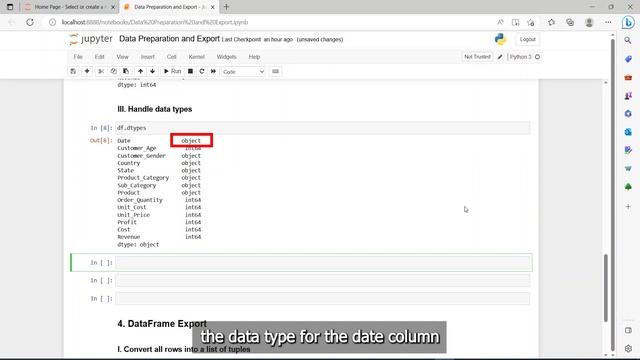
Task: Interrupt the kernel stop icon
Action: (x=190, y=71)
